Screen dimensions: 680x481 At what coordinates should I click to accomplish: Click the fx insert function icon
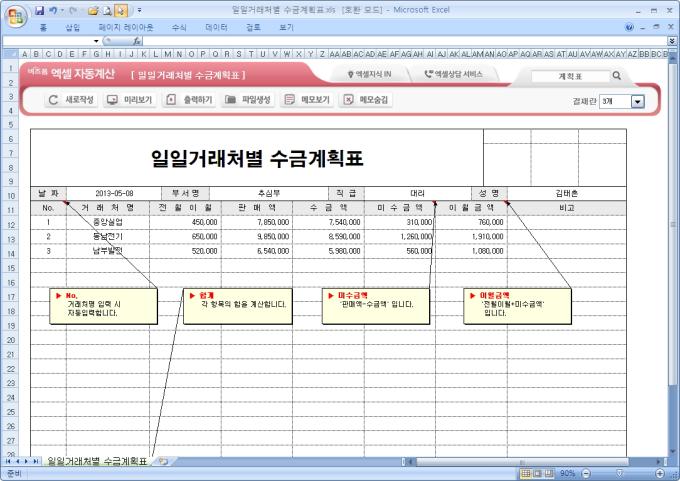click(x=137, y=41)
